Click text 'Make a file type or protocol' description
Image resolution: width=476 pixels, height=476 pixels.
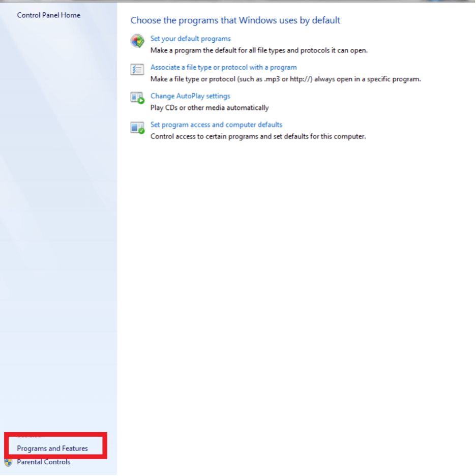286,79
